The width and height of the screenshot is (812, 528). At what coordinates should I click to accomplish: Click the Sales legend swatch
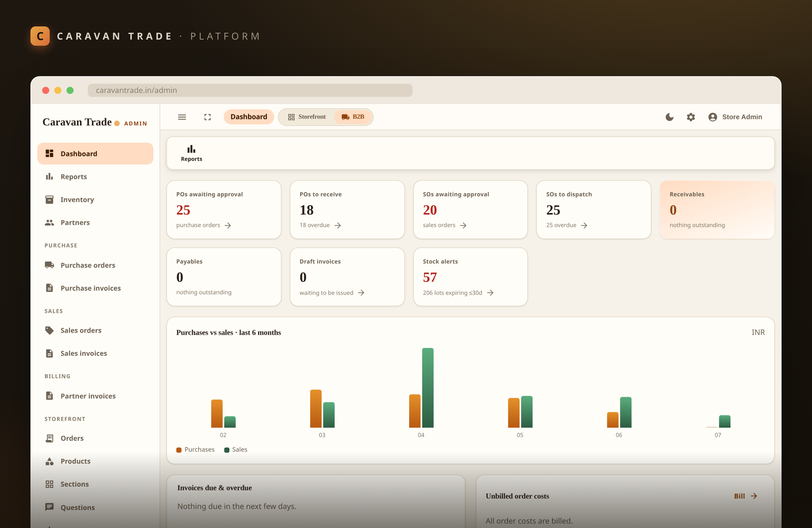227,450
